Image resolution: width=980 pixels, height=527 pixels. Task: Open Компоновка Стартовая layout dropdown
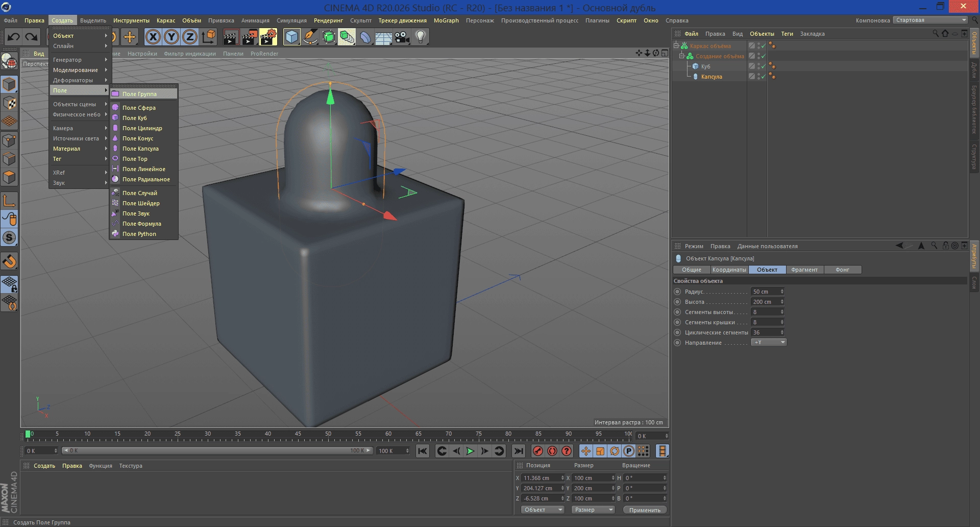pyautogui.click(x=930, y=20)
